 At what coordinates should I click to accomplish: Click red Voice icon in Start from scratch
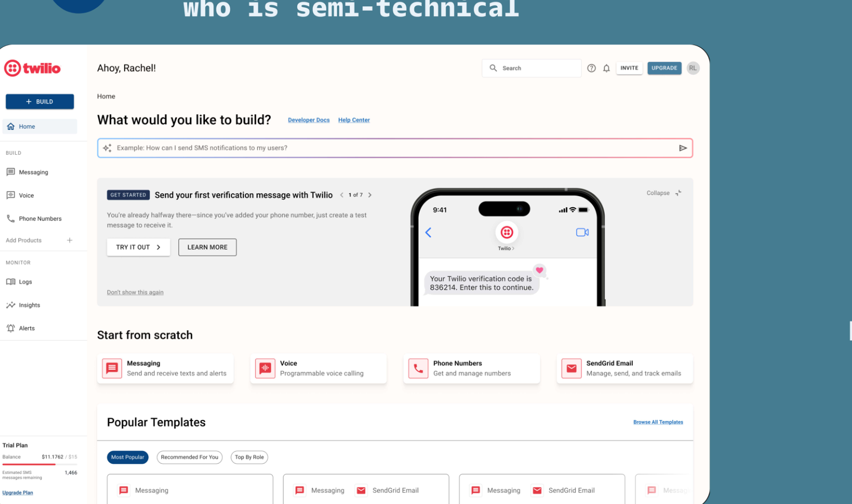point(265,368)
